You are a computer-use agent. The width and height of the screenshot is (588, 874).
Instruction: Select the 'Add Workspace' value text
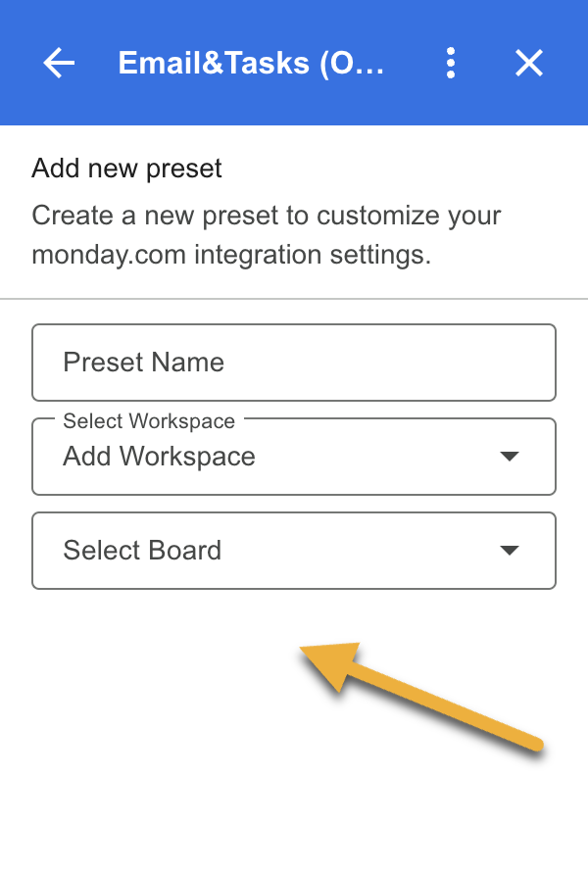pos(160,457)
